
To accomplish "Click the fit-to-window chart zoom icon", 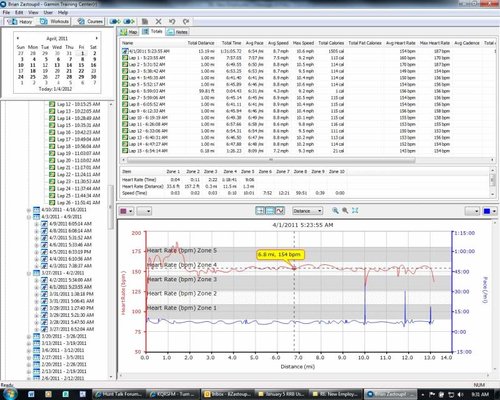I will (355, 211).
